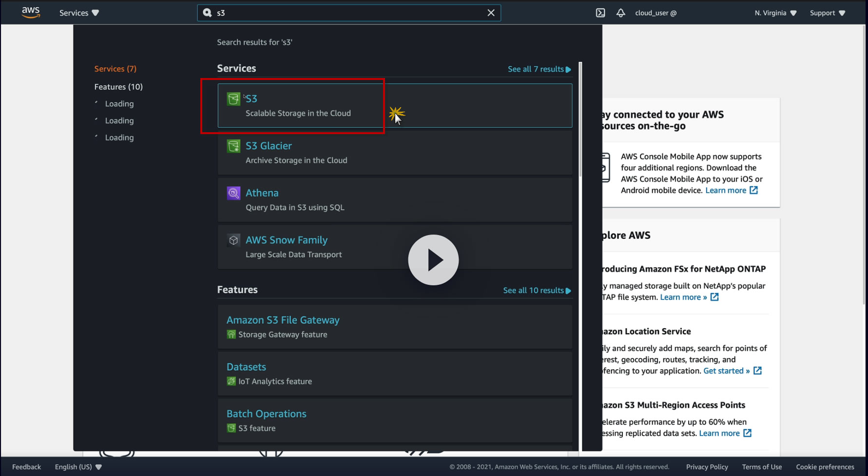
Task: Click the arrow beside See all 7 results
Action: click(568, 70)
